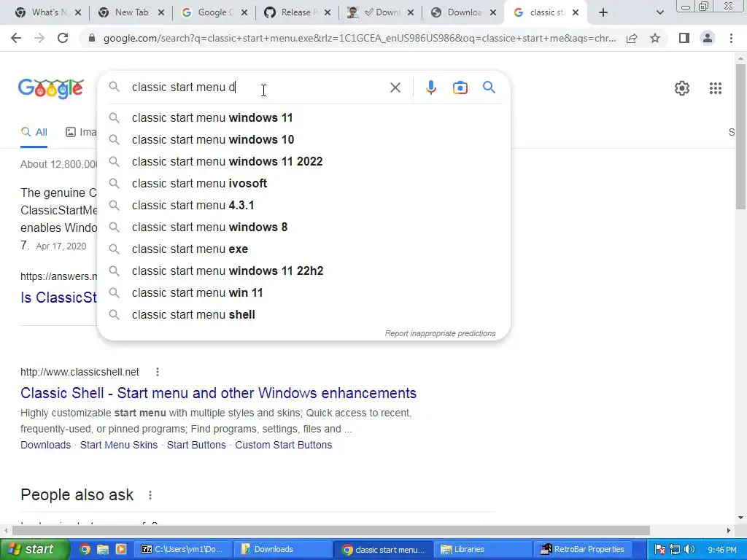Open the Classic Shell result title link
The width and height of the screenshot is (747, 560).
tap(218, 393)
